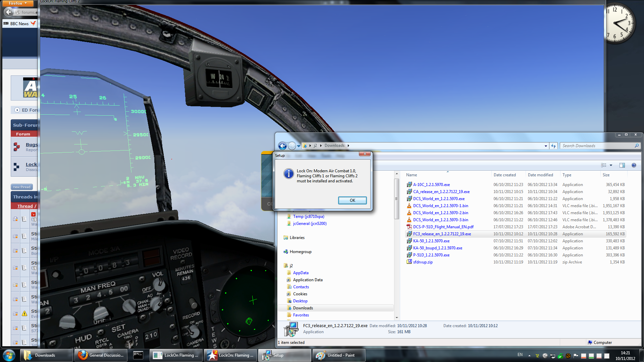This screenshot has height=362, width=644.
Task: Toggle the preview pane icon
Action: (x=622, y=165)
